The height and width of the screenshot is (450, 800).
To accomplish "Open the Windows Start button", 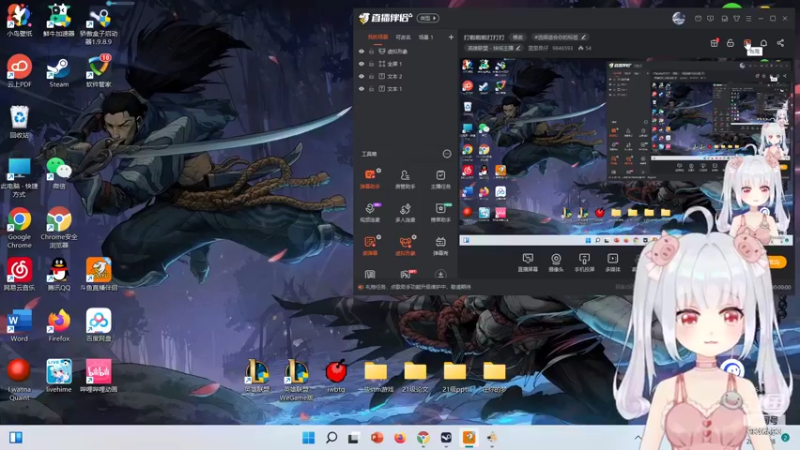I will (309, 438).
